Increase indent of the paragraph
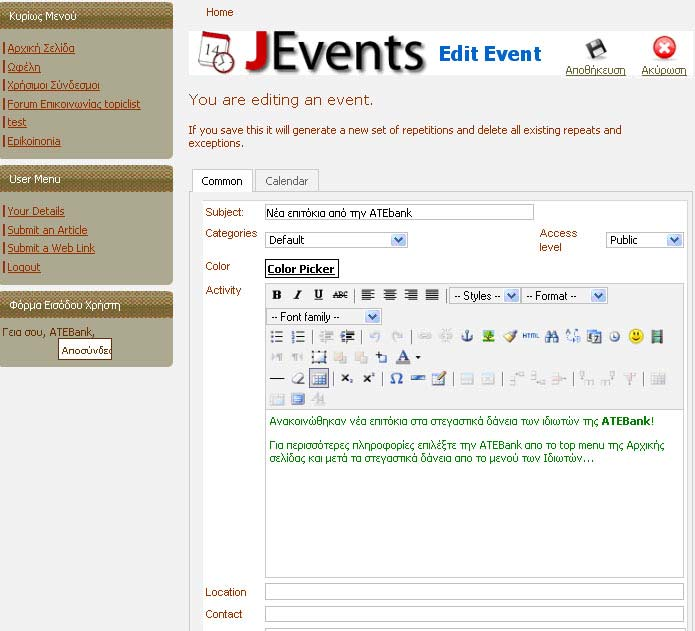The height and width of the screenshot is (631, 695). coord(347,336)
